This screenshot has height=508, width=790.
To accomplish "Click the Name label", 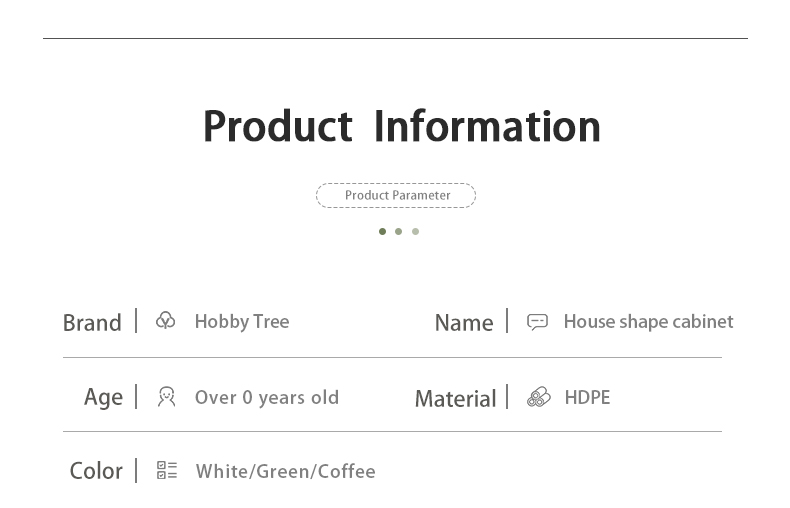I will (463, 322).
